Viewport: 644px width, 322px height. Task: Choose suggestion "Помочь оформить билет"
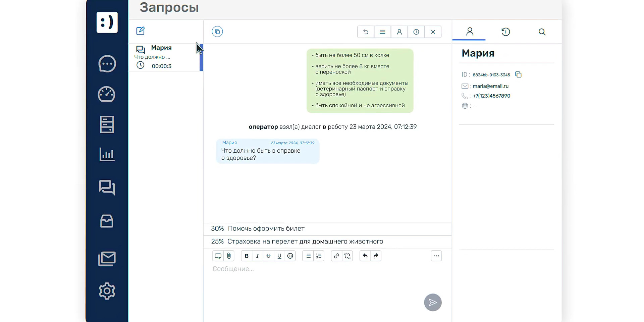(x=266, y=229)
